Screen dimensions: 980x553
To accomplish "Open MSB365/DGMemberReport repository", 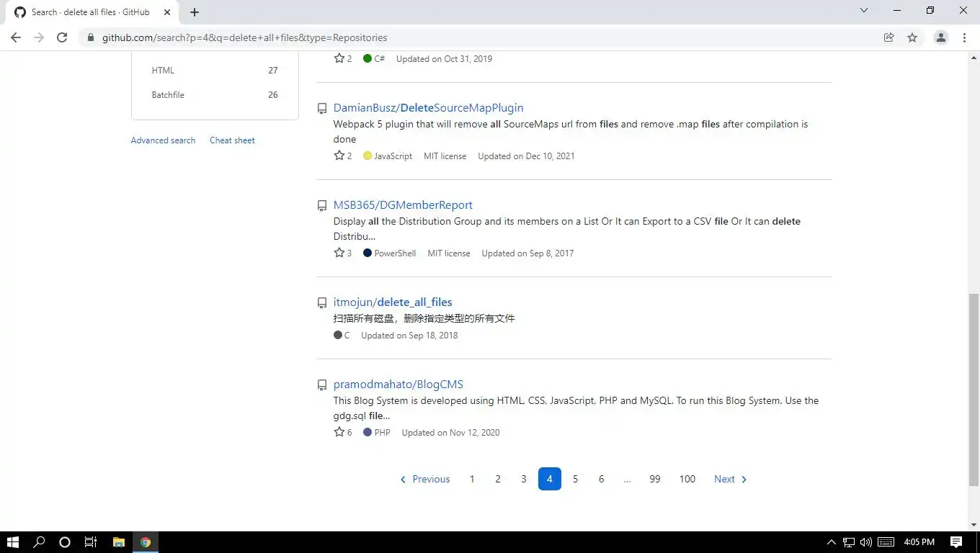I will click(403, 205).
